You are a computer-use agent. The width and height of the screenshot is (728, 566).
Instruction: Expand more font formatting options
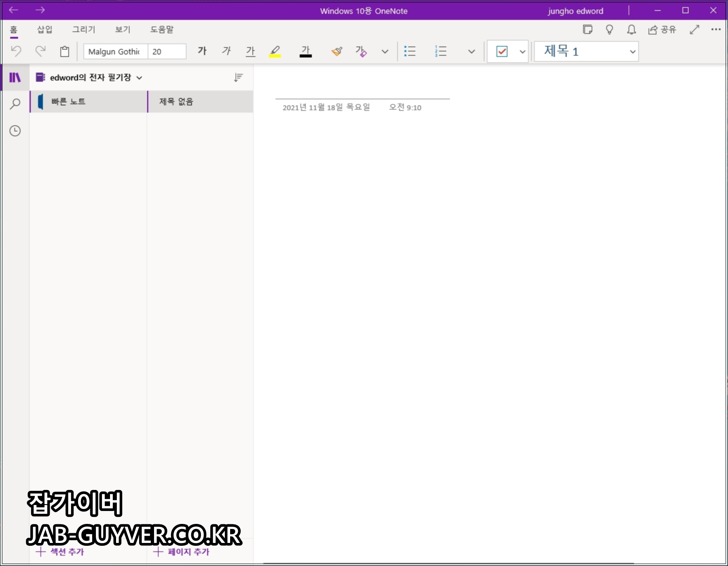click(385, 51)
